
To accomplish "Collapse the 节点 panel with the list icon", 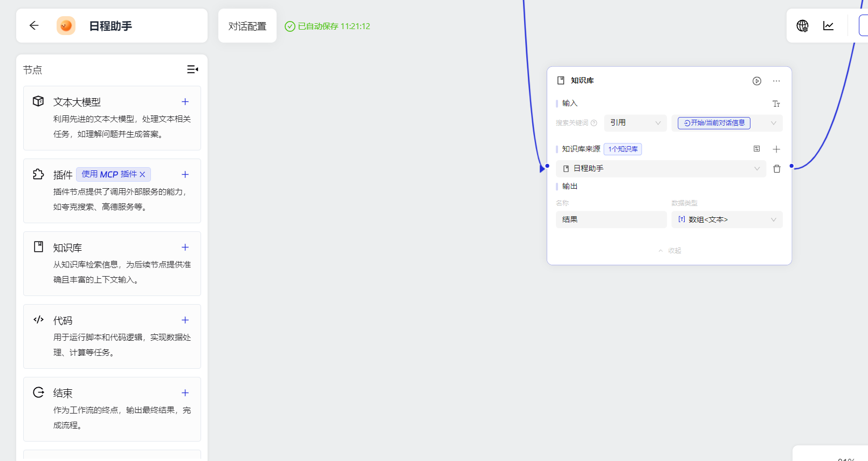I will pyautogui.click(x=192, y=70).
